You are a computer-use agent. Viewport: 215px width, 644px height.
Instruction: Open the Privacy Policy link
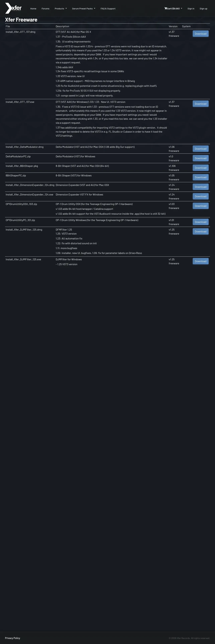(x=13, y=638)
